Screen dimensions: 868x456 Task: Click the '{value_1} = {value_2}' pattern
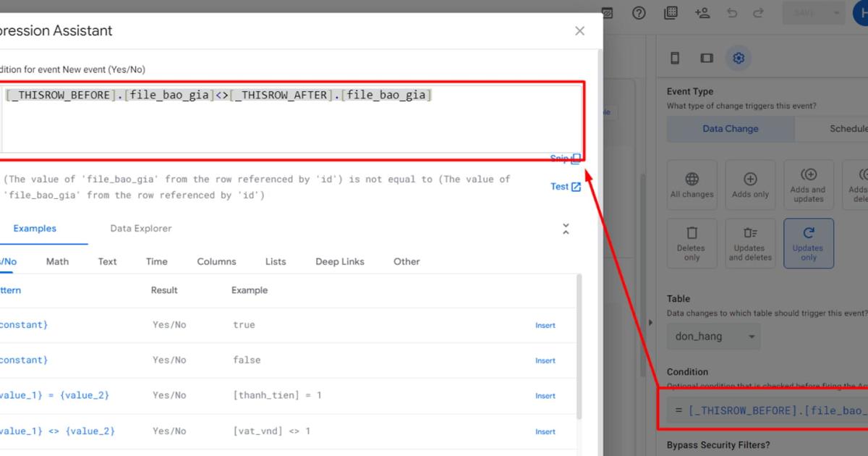pyautogui.click(x=54, y=396)
